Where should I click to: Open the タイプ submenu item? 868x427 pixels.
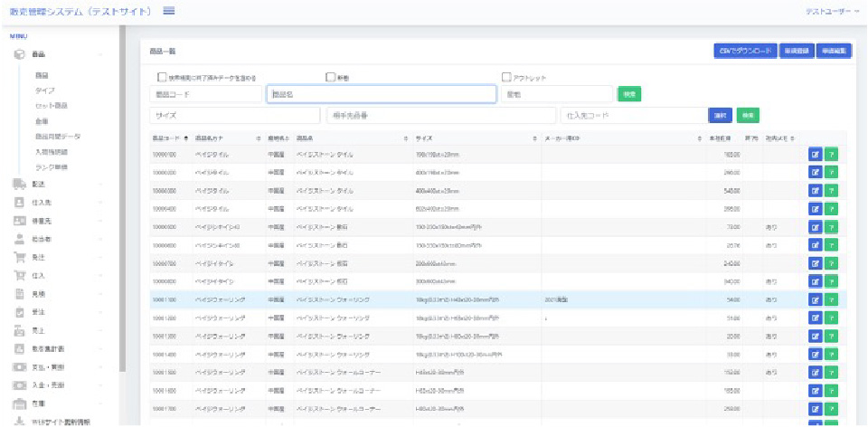pos(44,90)
